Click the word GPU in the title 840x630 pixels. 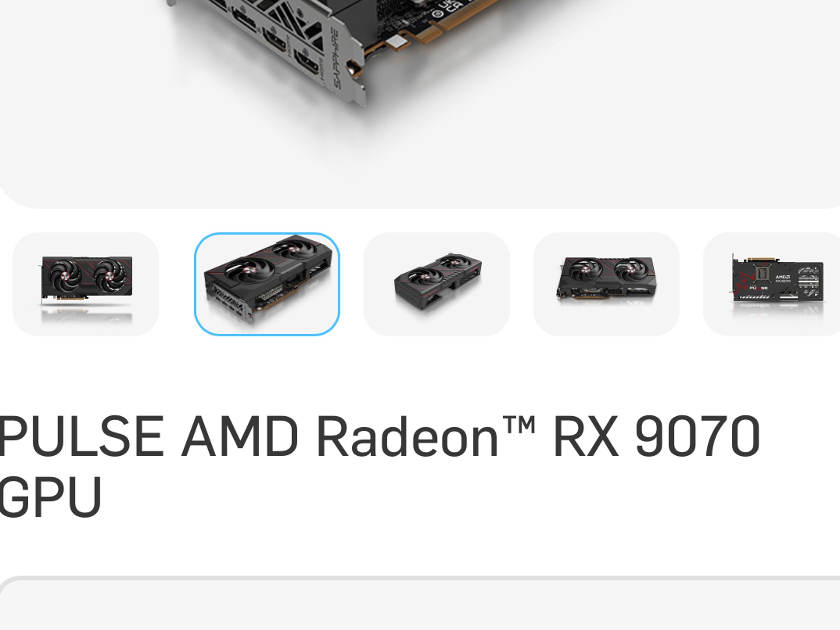click(x=50, y=496)
